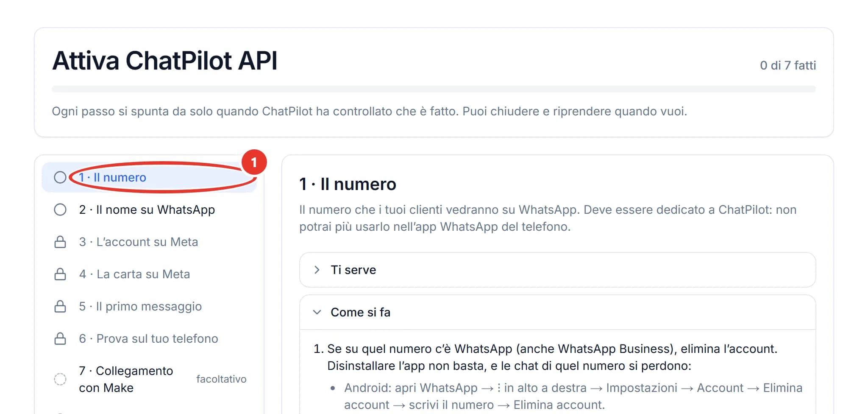Select step '1 · Il numero'

(149, 177)
